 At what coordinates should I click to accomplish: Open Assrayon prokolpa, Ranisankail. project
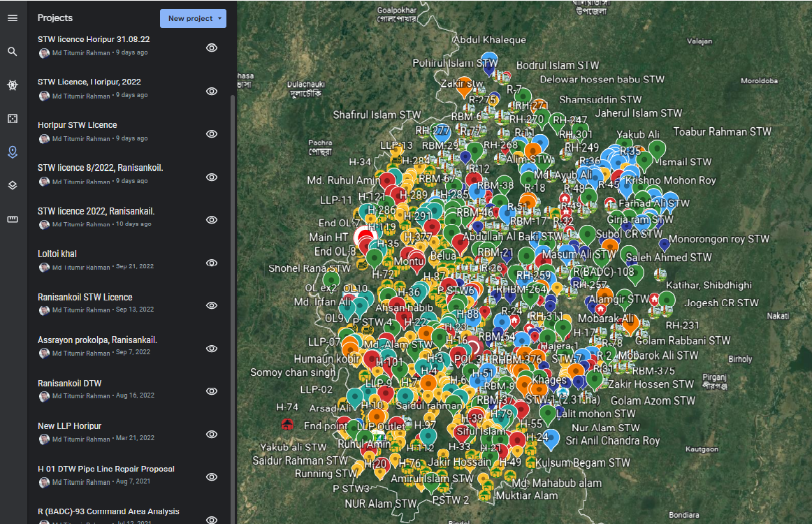click(97, 340)
